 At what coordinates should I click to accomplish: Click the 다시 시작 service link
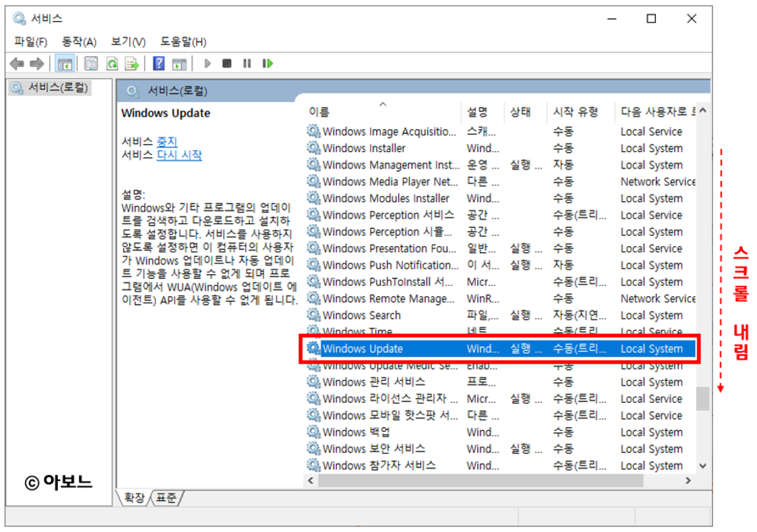(179, 155)
